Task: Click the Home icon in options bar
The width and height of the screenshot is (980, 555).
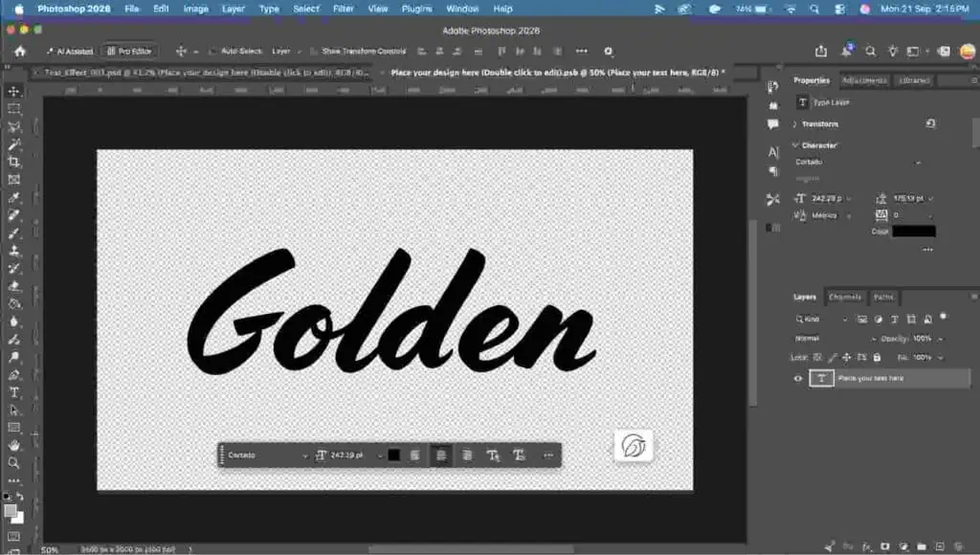Action: (x=20, y=52)
